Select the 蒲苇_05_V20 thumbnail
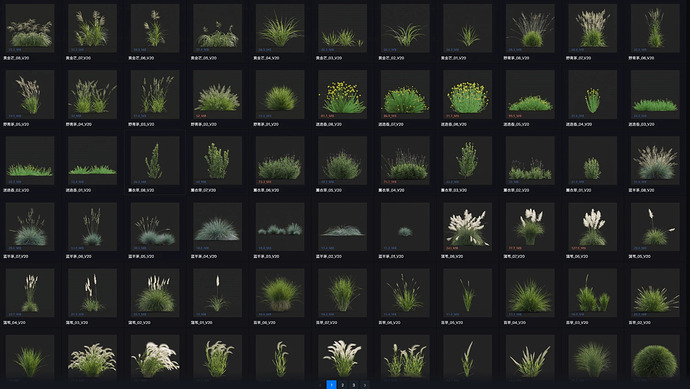 pyautogui.click(x=655, y=227)
